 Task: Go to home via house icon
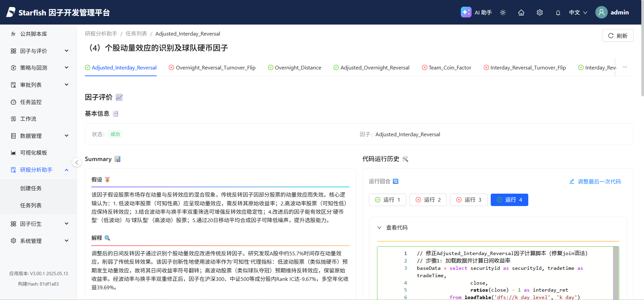(521, 12)
